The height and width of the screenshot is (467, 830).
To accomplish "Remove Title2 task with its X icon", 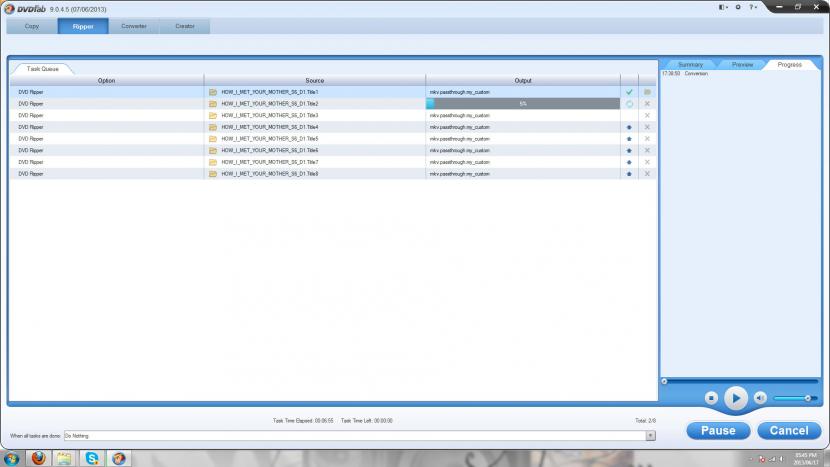I will (x=647, y=104).
